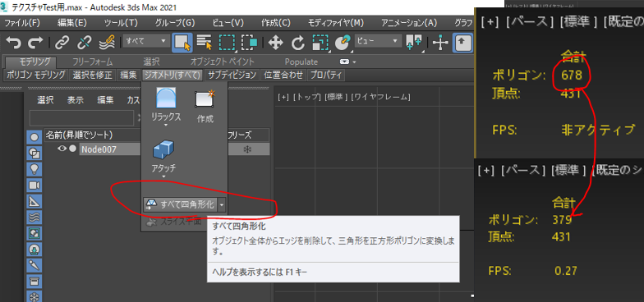Open the サブディビジョン panel

(x=232, y=75)
